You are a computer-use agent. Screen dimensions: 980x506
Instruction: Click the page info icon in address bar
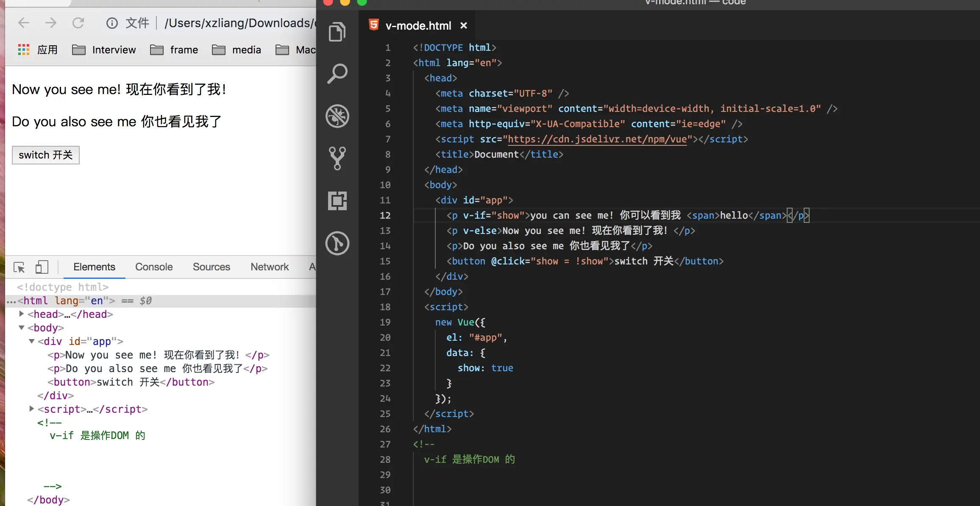[112, 23]
